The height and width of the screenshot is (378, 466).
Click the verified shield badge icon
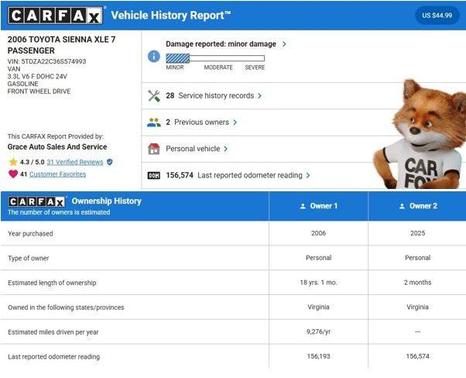coord(110,162)
